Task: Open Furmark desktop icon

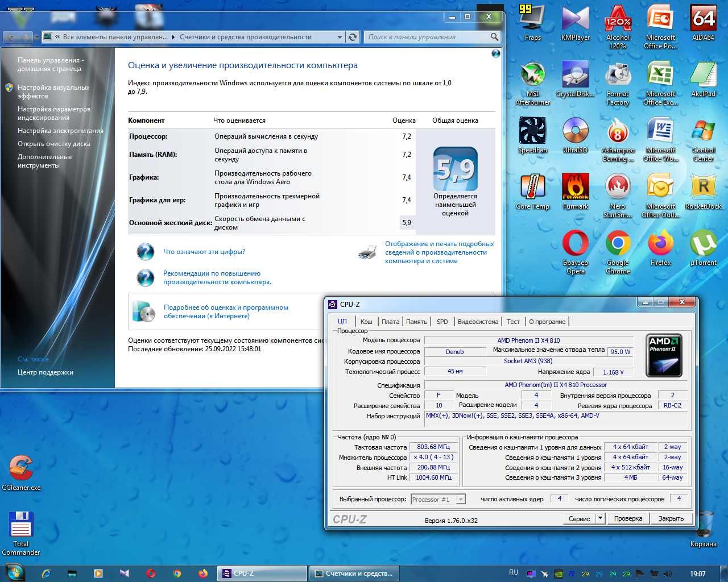Action: pyautogui.click(x=575, y=192)
